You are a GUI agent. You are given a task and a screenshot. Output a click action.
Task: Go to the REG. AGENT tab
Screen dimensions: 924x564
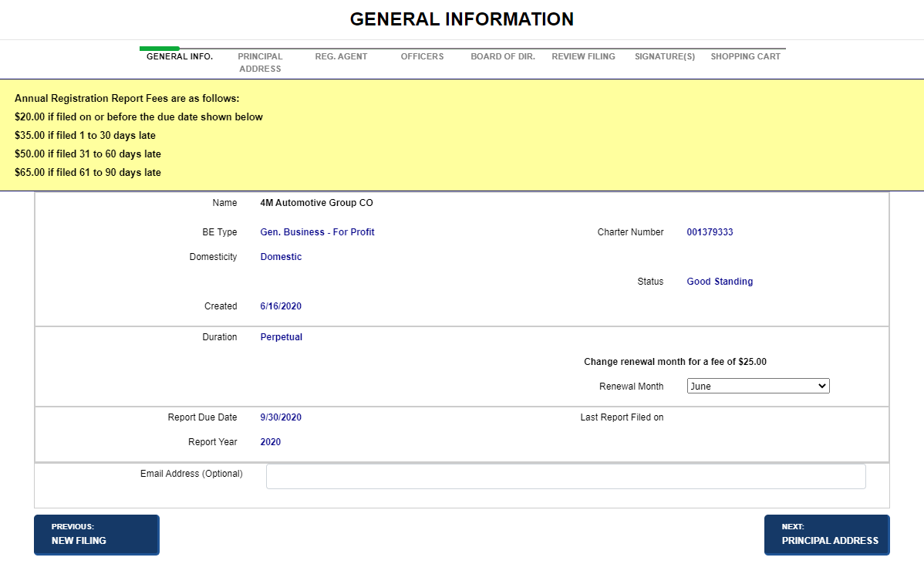(341, 56)
